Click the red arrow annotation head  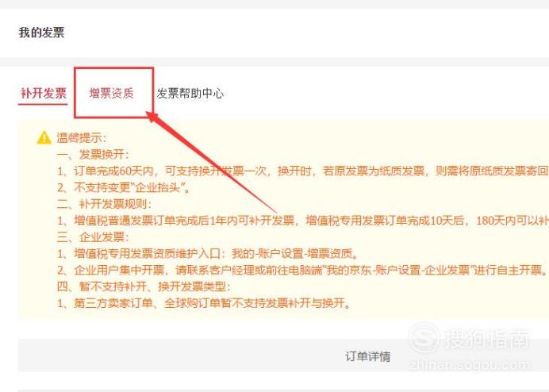pyautogui.click(x=153, y=117)
